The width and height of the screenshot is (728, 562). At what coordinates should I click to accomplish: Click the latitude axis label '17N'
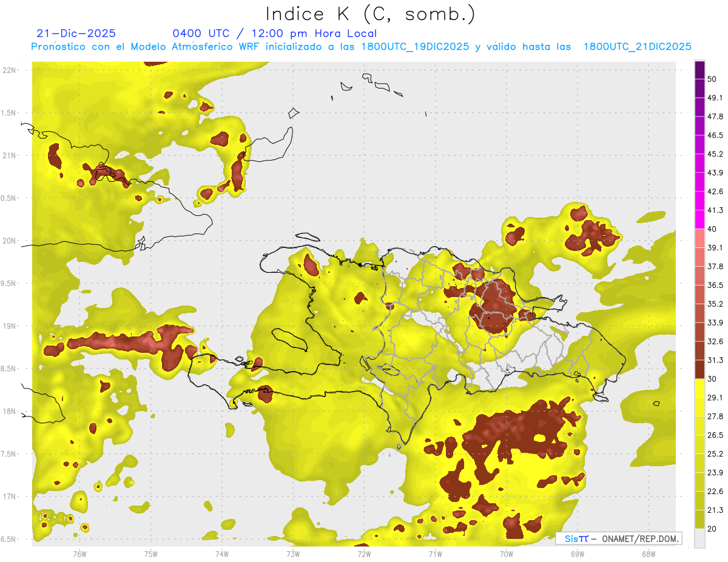click(x=10, y=497)
